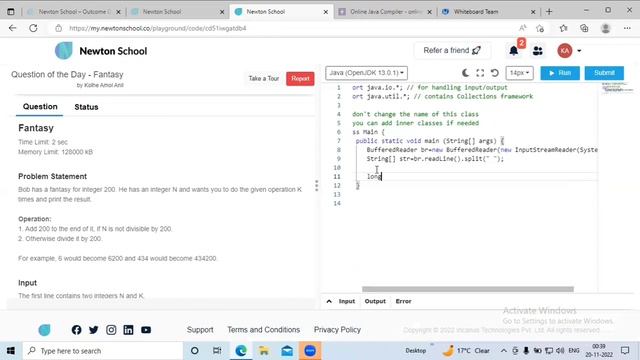Refresh the browser page
Image resolution: width=640 pixels, height=360 pixels.
(x=33, y=28)
